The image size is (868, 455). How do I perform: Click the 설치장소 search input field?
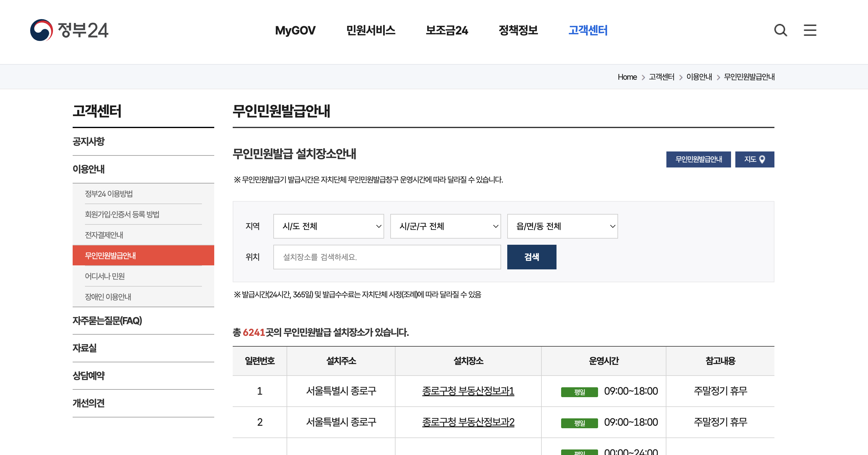pyautogui.click(x=387, y=257)
